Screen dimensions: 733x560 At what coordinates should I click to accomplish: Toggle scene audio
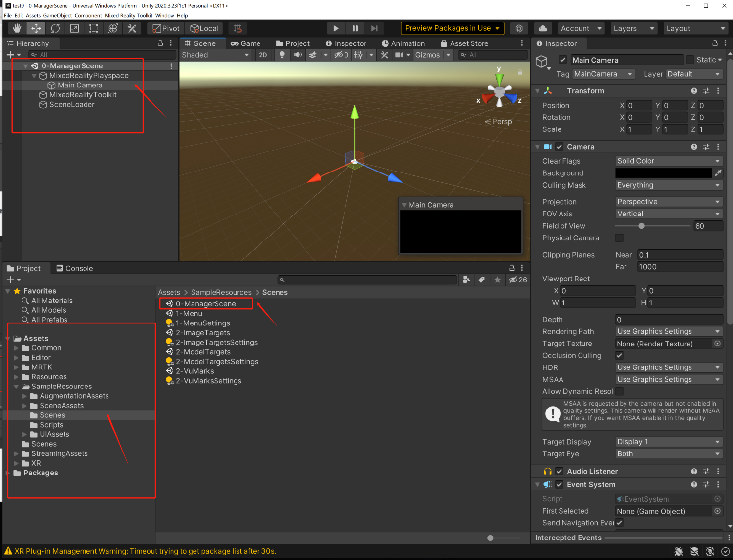coord(297,55)
